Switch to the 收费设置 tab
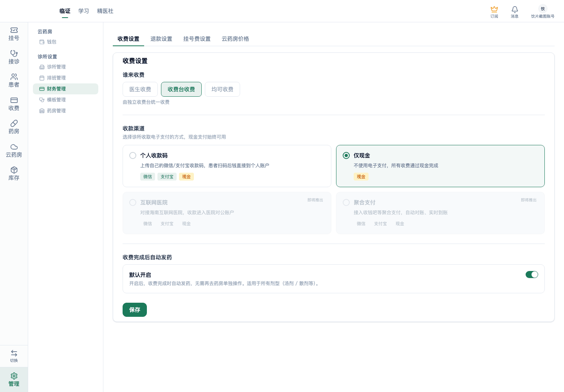564x392 pixels. point(128,39)
